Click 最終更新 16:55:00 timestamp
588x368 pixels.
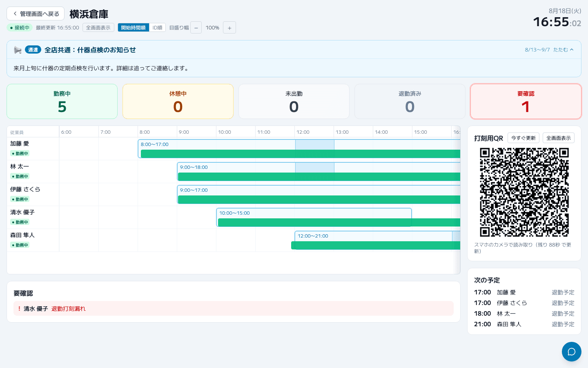57,28
